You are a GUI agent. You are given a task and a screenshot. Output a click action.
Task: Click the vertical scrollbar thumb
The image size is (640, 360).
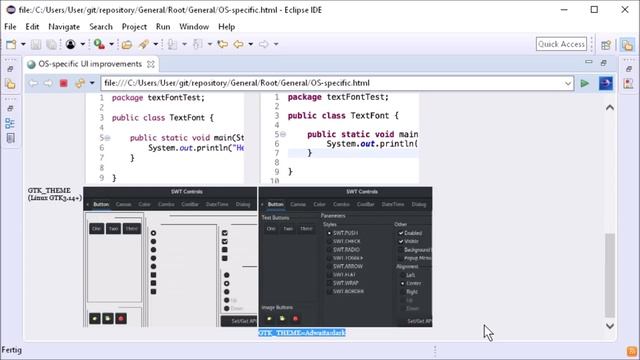point(610,275)
